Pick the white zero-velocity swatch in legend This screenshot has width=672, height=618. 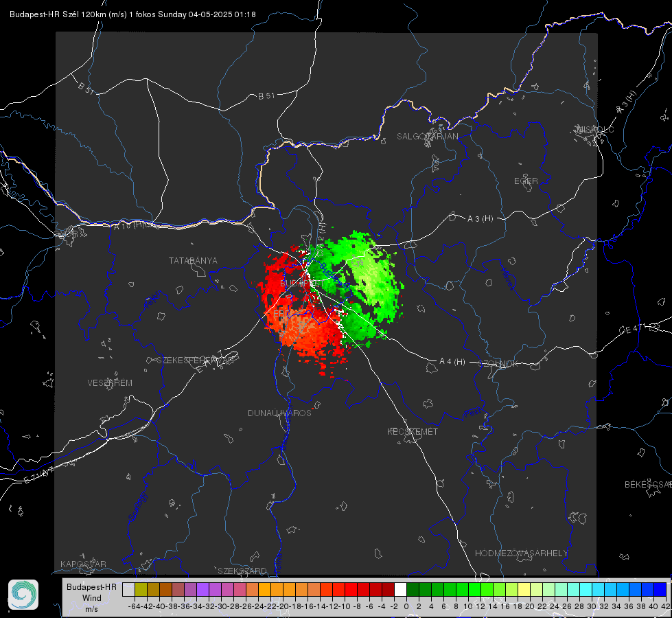coord(400,589)
